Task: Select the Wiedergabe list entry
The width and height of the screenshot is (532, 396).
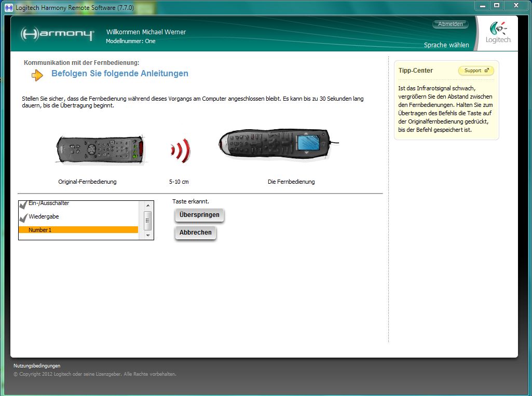Action: 78,216
